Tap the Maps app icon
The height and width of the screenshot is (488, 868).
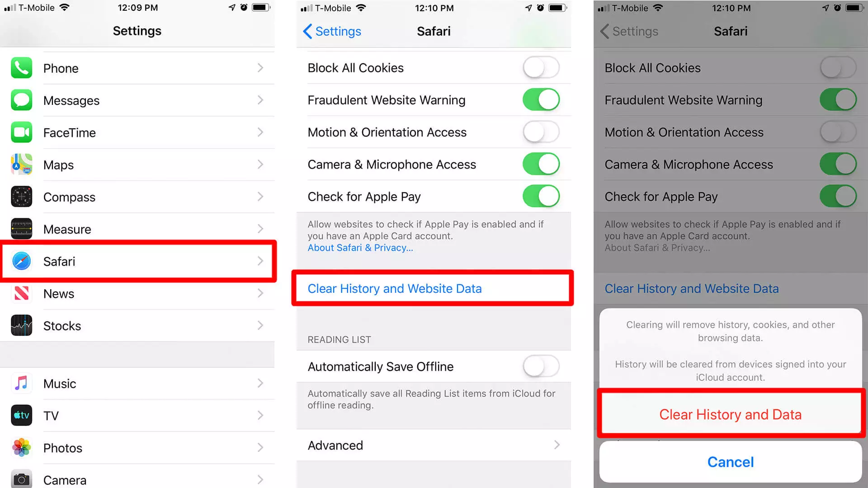click(x=21, y=165)
